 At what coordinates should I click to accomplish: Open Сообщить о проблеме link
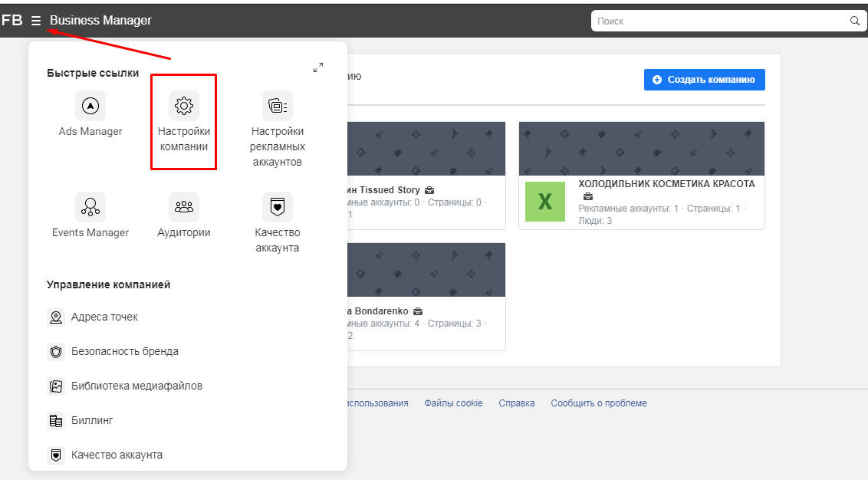coord(598,403)
